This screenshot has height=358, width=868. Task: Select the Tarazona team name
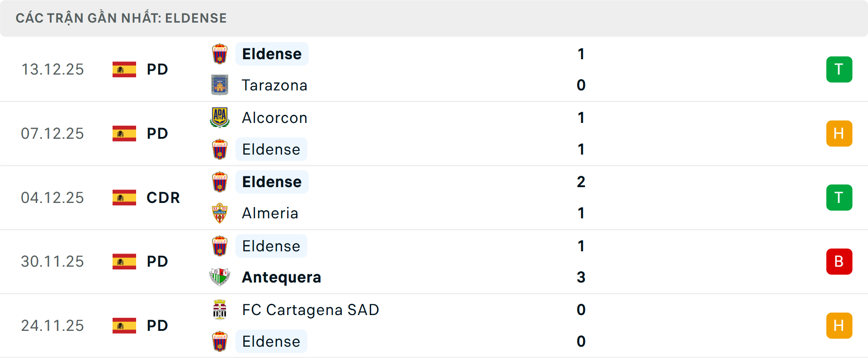[274, 85]
